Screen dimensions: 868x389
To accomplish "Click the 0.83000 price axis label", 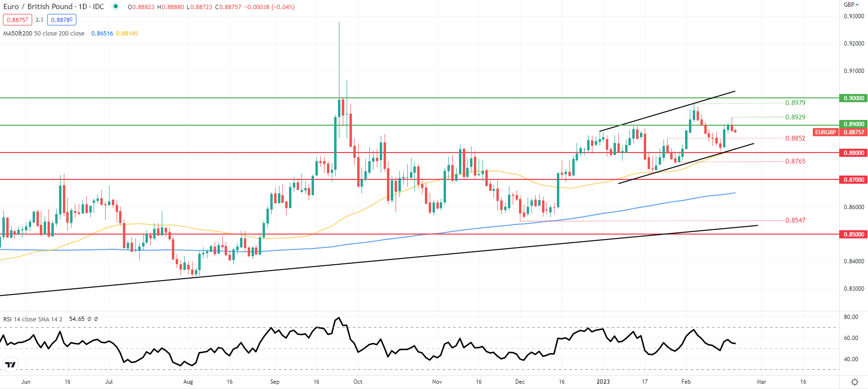I will pyautogui.click(x=854, y=289).
